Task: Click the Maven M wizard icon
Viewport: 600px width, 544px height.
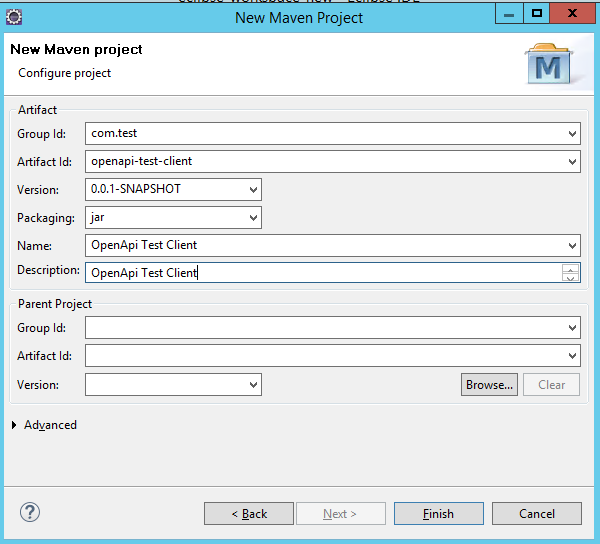Action: (549, 64)
